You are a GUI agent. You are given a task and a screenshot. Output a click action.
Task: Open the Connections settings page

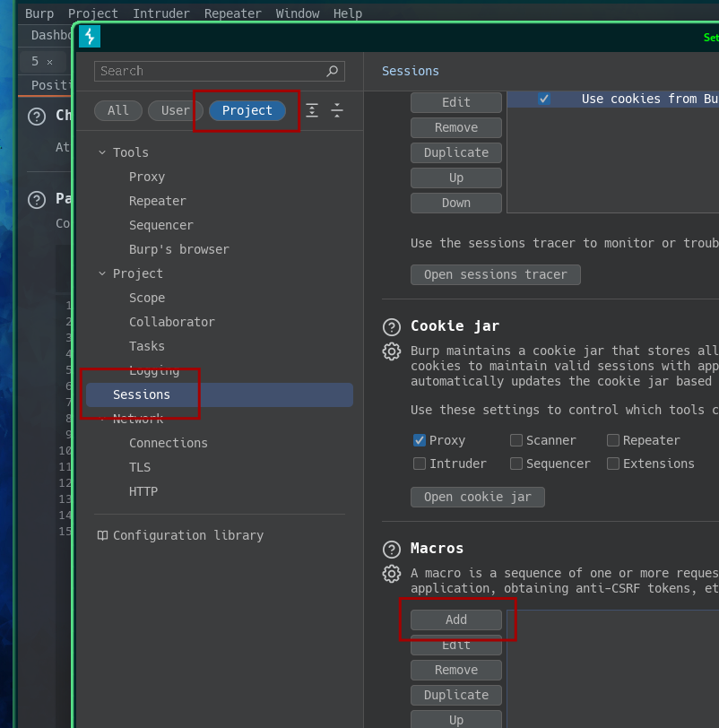tap(168, 443)
